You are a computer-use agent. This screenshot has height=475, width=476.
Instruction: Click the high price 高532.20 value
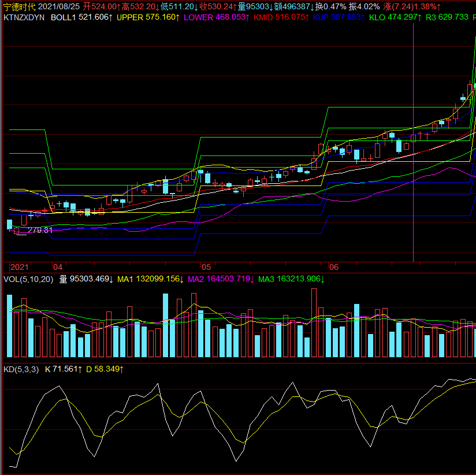(x=141, y=6)
